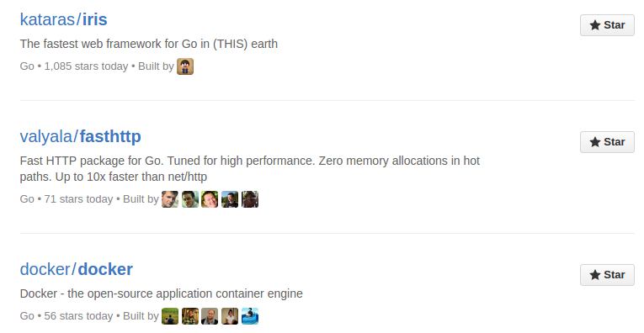Star the docker/docker repository
The height and width of the screenshot is (333, 644).
(607, 275)
